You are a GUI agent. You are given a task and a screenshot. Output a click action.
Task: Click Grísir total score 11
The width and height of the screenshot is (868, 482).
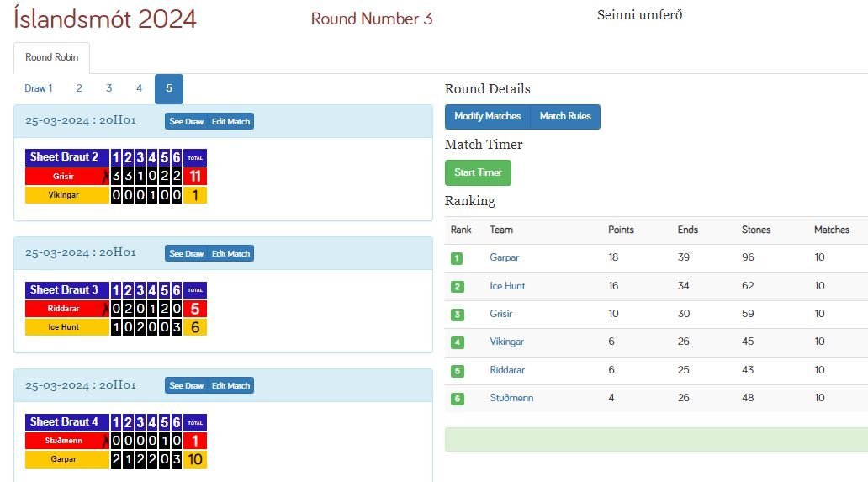pos(195,177)
